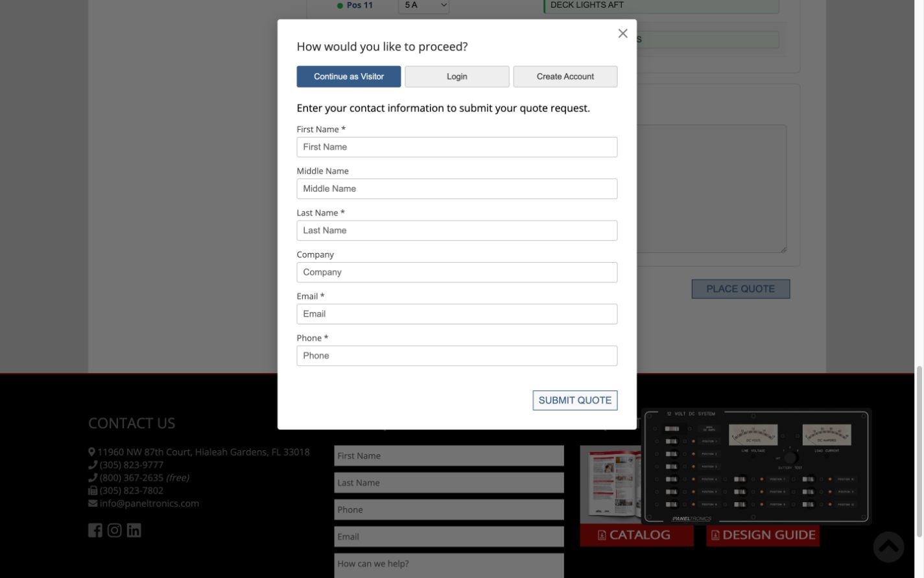This screenshot has width=924, height=578.
Task: Click the map marker icon beside address
Action: click(x=91, y=452)
